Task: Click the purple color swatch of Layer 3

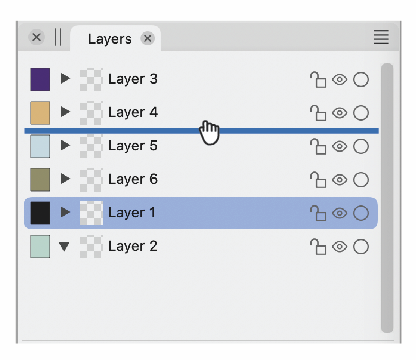Action: [x=40, y=80]
